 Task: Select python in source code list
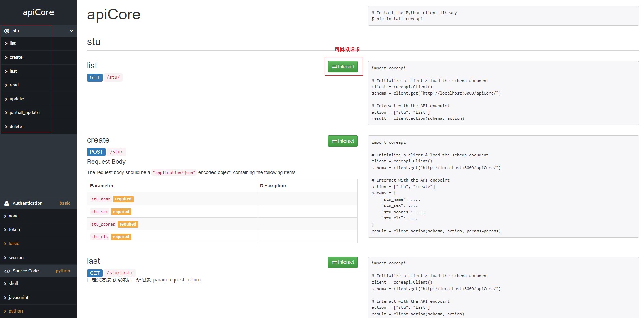[x=15, y=311]
